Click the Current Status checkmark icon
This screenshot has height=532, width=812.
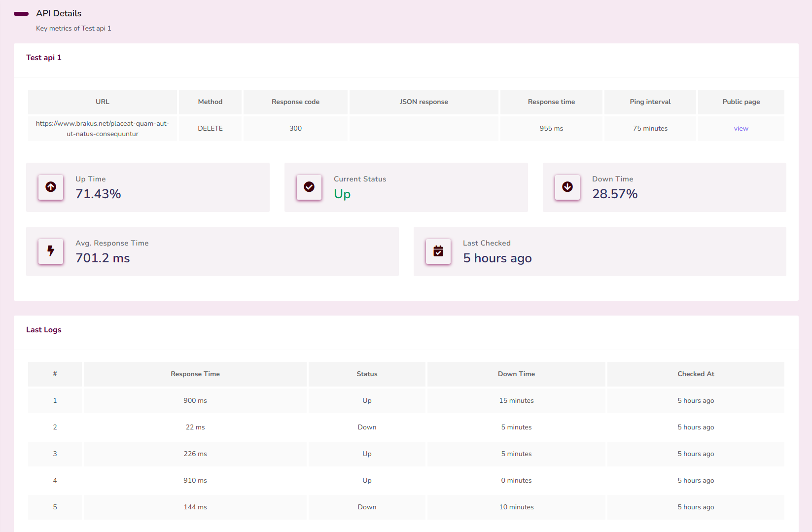[309, 187]
